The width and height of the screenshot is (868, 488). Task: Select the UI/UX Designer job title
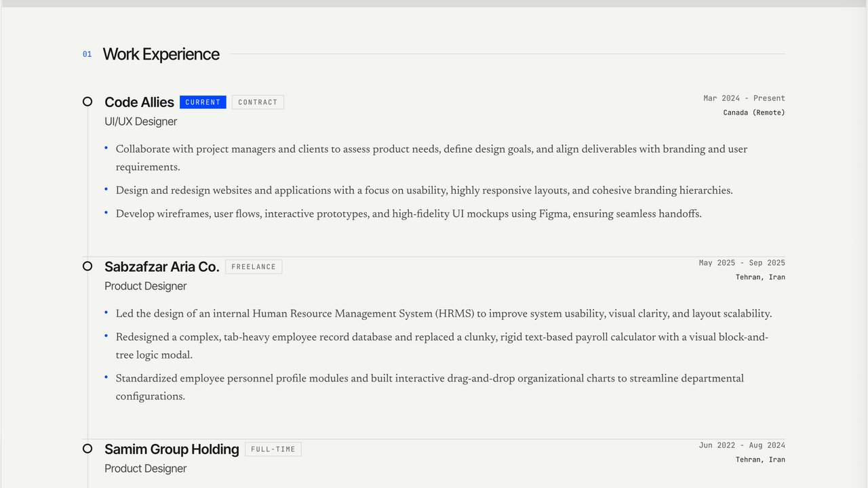(x=140, y=121)
